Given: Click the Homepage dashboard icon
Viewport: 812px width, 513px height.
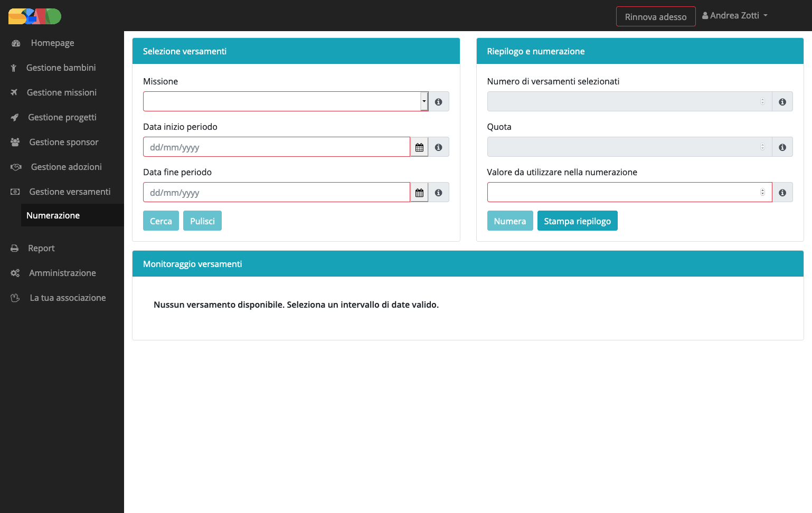Looking at the screenshot, I should point(16,43).
